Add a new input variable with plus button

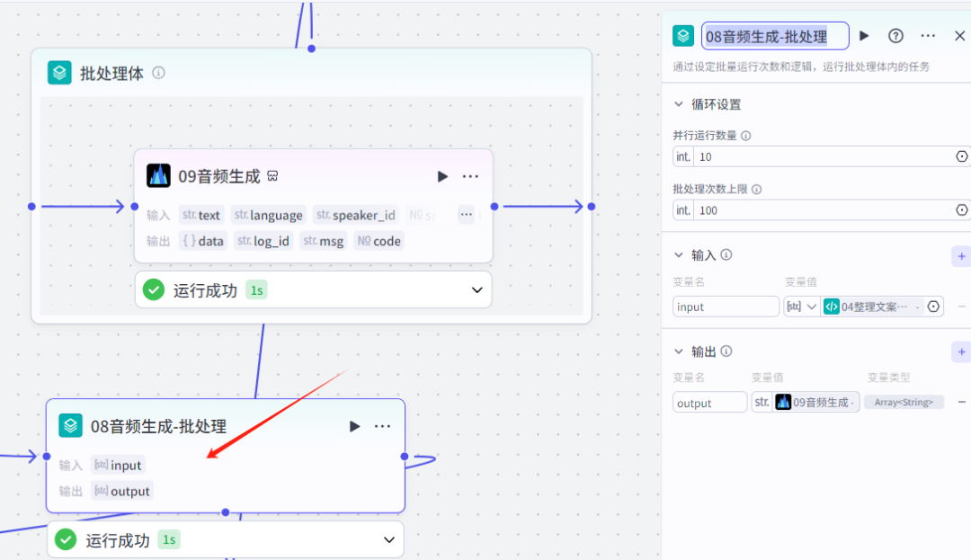coord(961,256)
